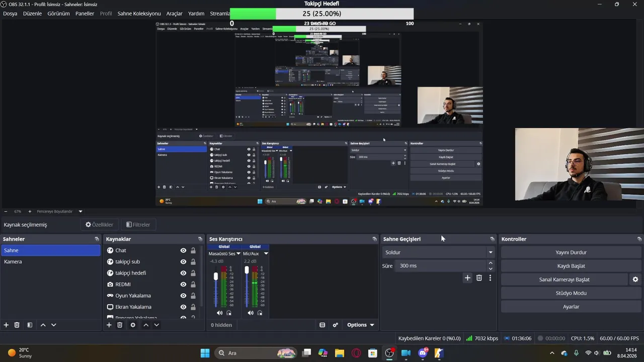
Task: Open transition properties three-dot menu
Action: 490,278
